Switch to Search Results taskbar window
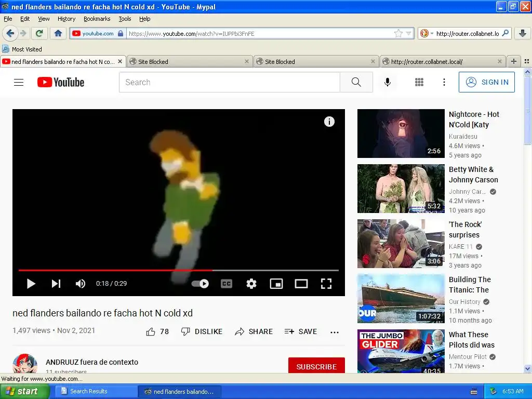 pyautogui.click(x=96, y=391)
